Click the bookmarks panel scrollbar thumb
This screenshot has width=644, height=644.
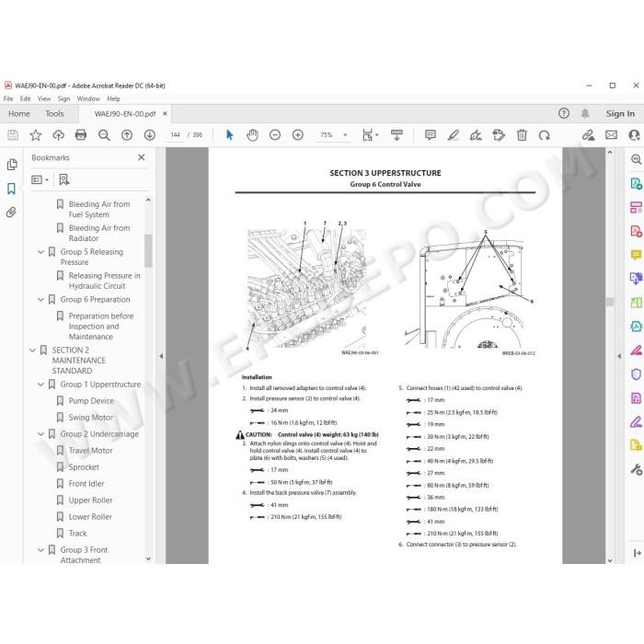[148, 250]
